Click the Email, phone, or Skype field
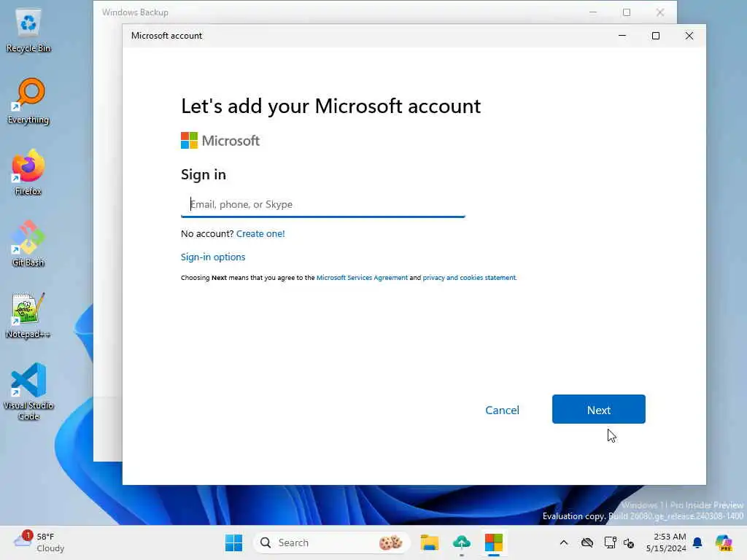This screenshot has width=747, height=560. pyautogui.click(x=323, y=205)
